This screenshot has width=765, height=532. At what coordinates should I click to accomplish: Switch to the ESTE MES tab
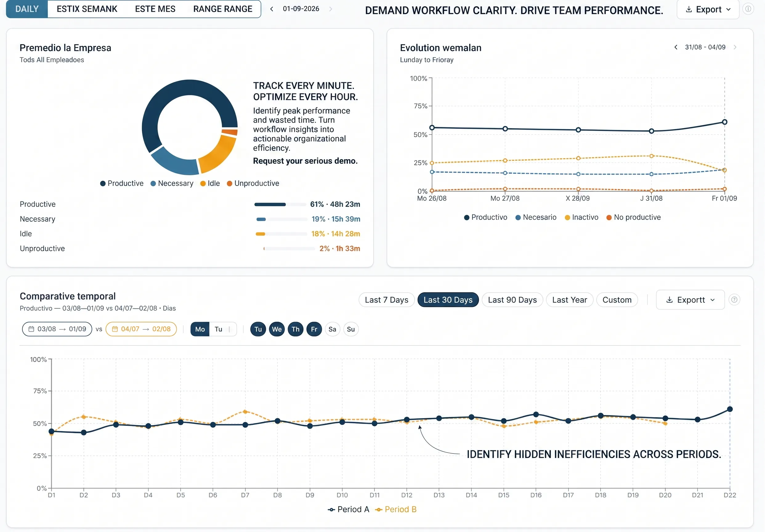(x=155, y=9)
